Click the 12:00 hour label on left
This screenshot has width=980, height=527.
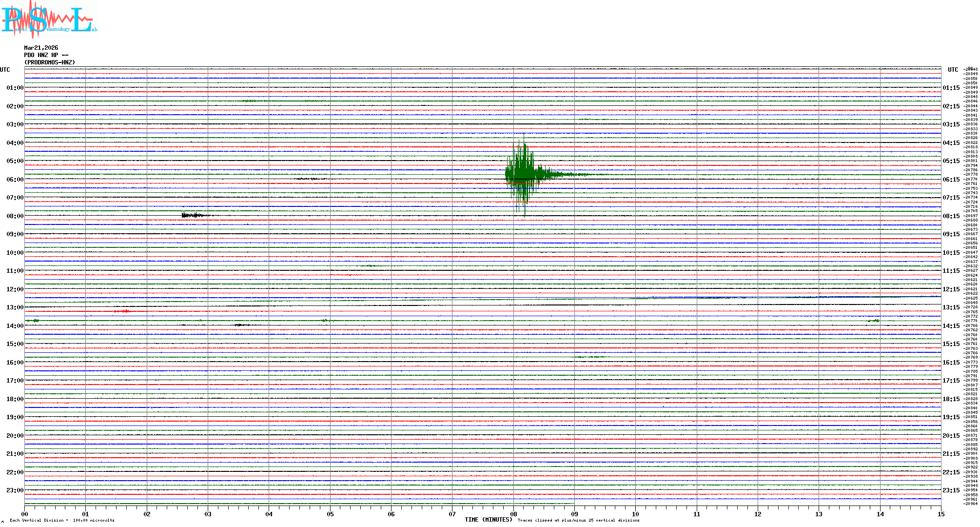point(15,289)
